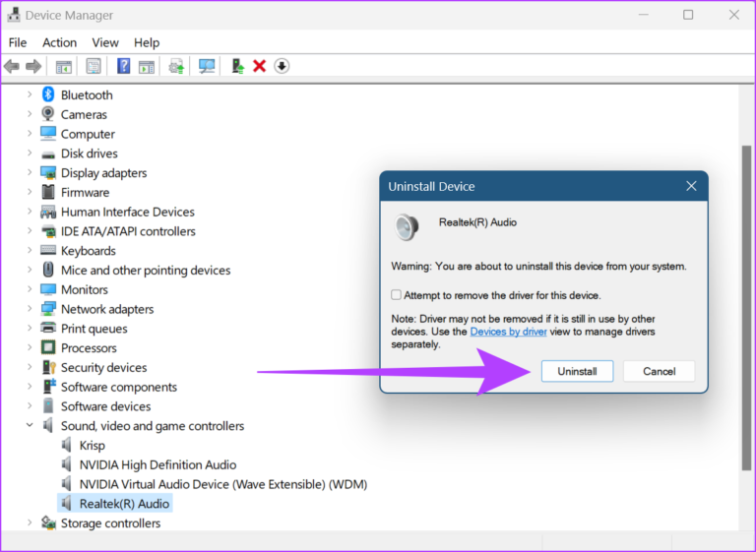Collapse Sound, video and game controllers
This screenshot has width=756, height=552.
click(30, 425)
